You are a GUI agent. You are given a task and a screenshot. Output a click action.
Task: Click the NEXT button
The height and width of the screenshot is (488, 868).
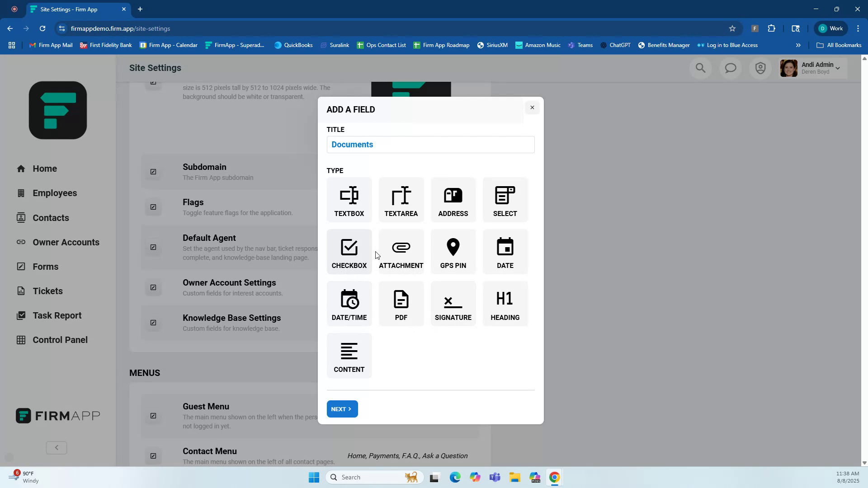coord(342,409)
